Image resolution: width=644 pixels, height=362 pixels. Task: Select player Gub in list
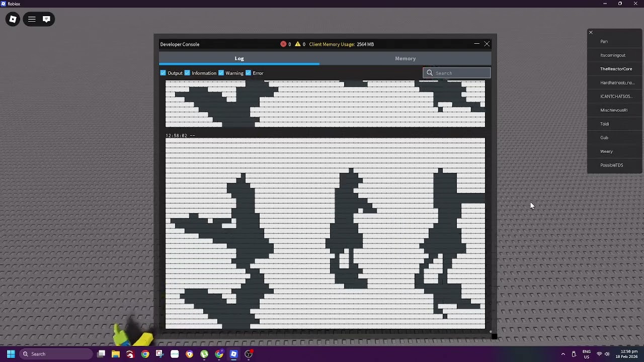(x=615, y=137)
